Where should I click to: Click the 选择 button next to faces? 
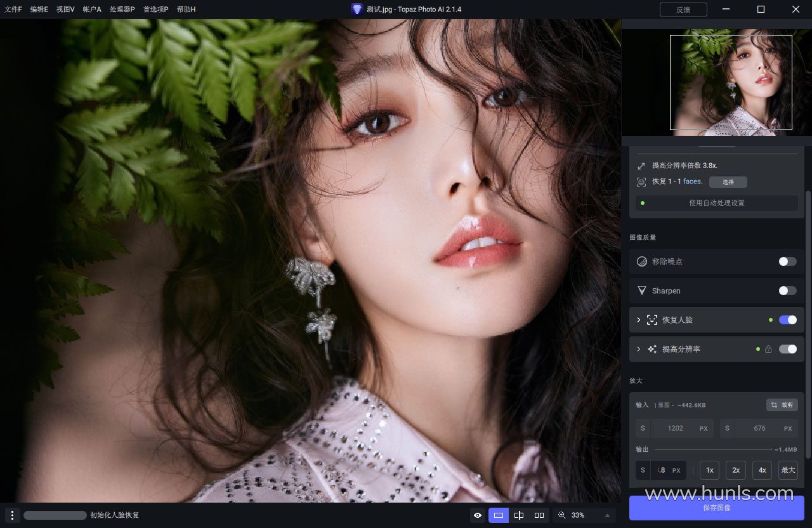728,182
